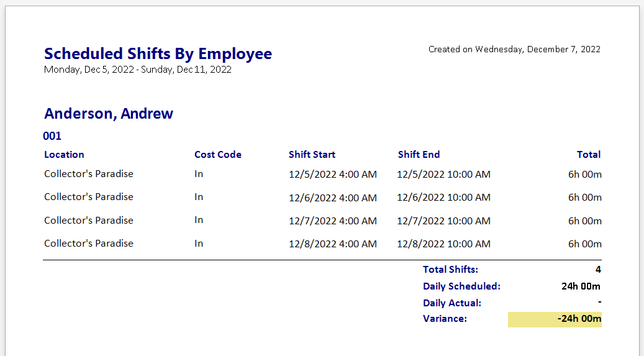Click the 'Variance:' label
The width and height of the screenshot is (644, 356).
445,319
